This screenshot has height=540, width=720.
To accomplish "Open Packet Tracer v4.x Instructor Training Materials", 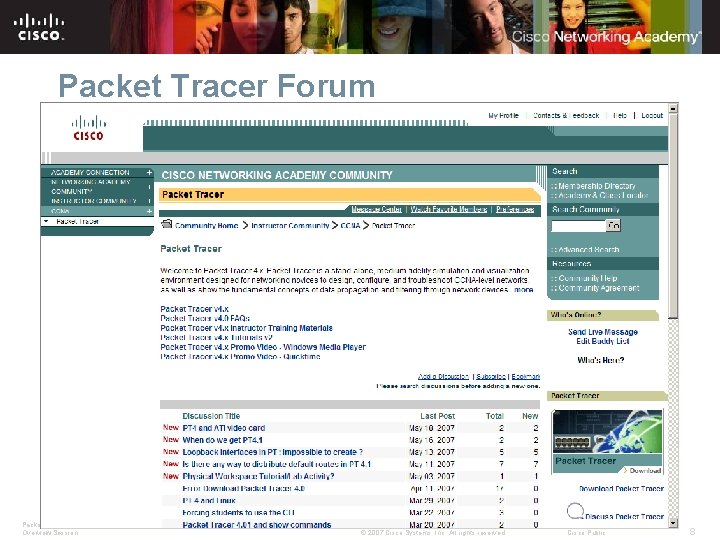I will 246,328.
